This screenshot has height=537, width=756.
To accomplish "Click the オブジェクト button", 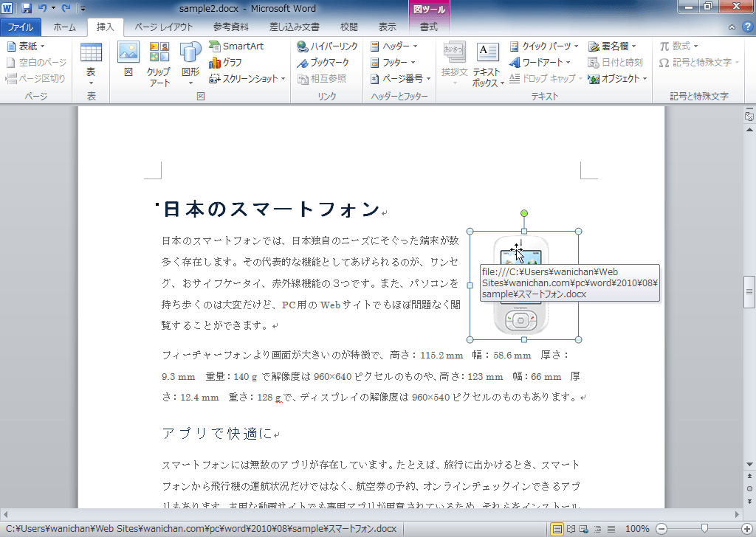I will (618, 78).
